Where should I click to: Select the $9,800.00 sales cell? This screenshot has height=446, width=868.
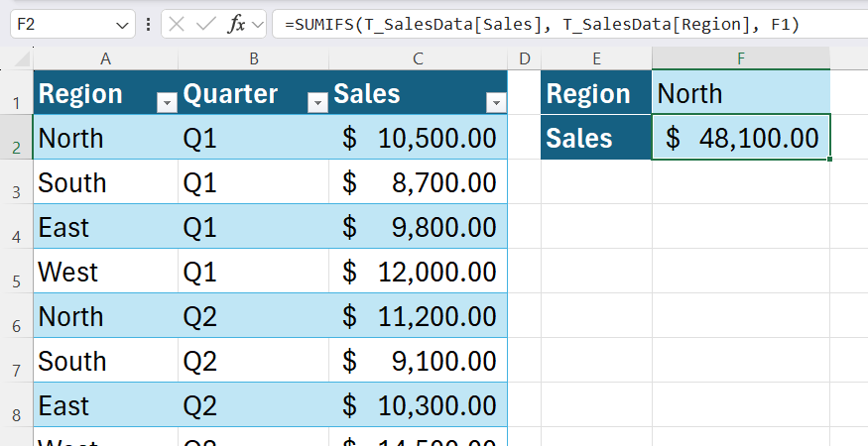(418, 226)
